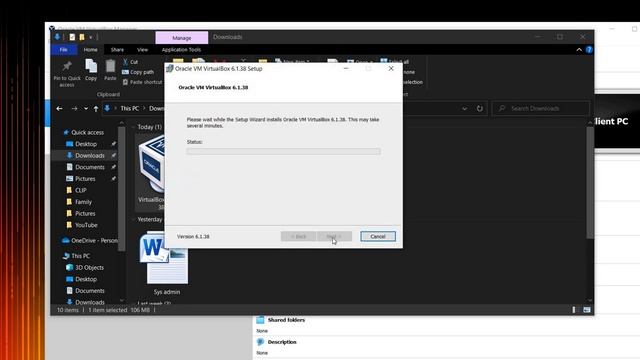Click the Copy ribbon icon
The width and height of the screenshot is (640, 360).
coord(91,66)
